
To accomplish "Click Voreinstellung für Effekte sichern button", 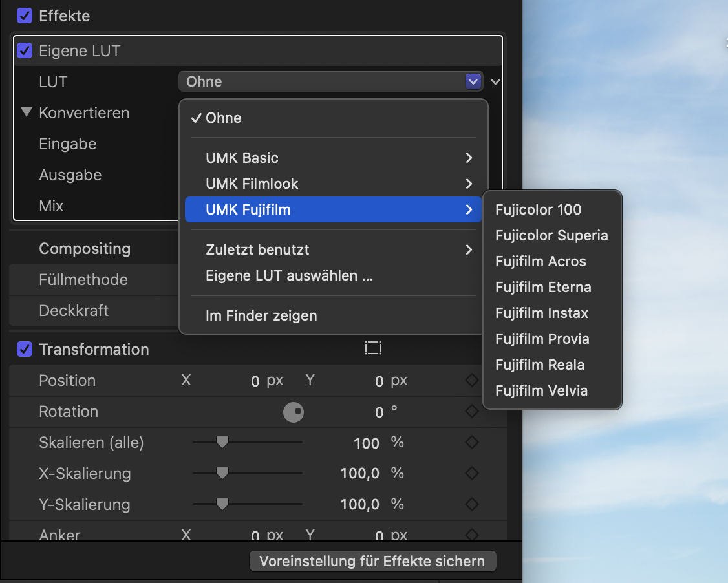I will (x=373, y=561).
